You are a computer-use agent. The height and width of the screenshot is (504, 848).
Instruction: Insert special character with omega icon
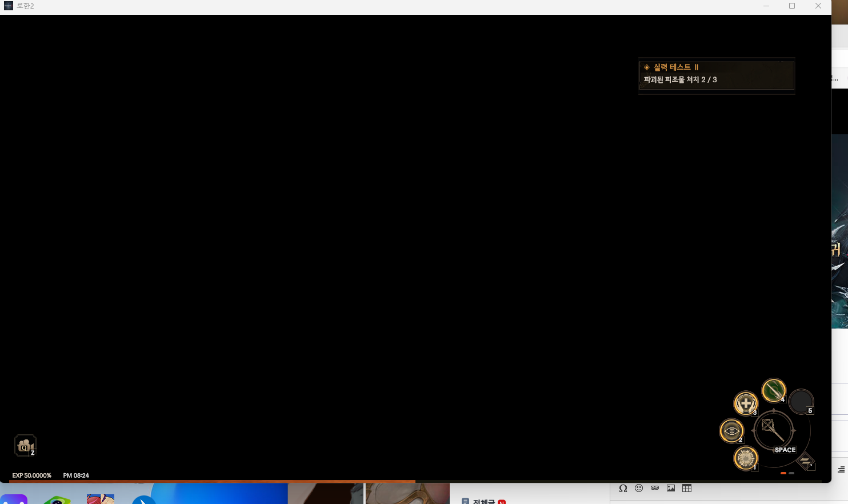(x=623, y=488)
